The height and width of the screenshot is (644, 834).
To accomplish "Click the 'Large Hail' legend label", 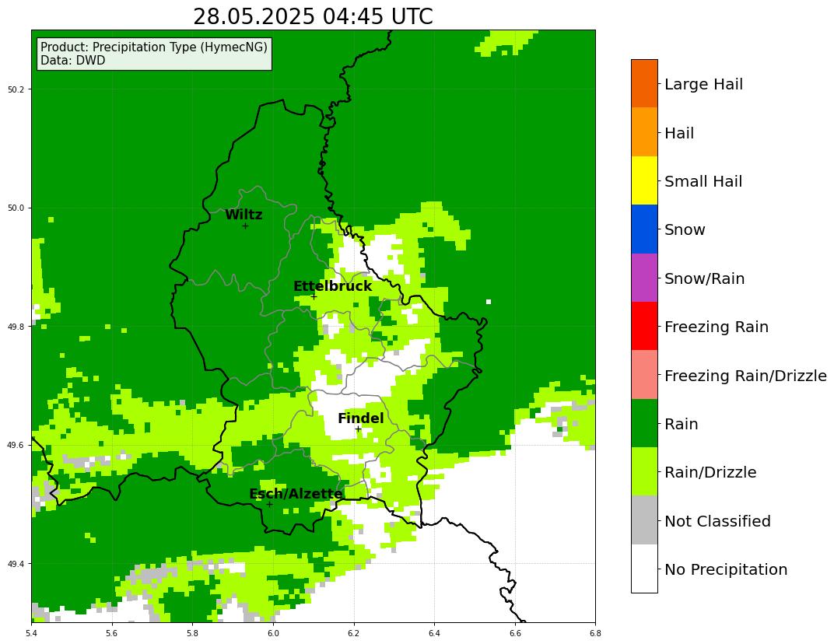I will 703,85.
